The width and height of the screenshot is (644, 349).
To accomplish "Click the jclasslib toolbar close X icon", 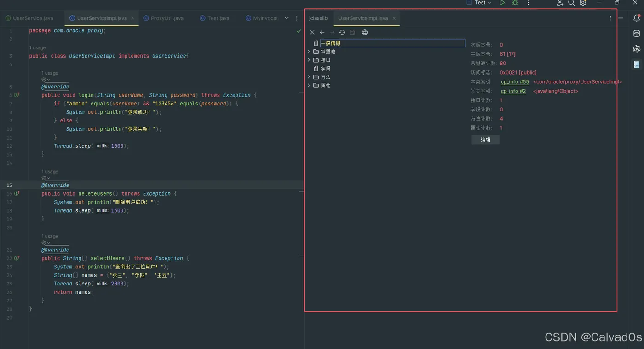I will (x=312, y=32).
